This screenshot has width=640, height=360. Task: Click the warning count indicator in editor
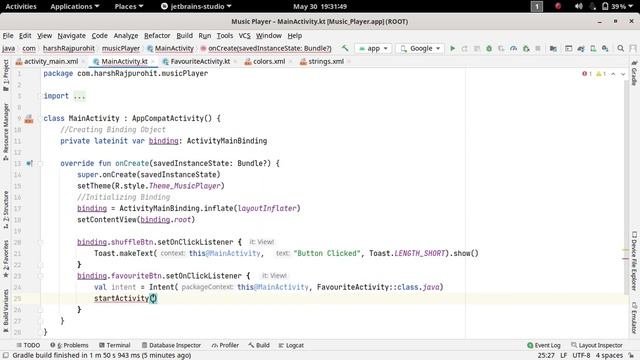click(600, 74)
